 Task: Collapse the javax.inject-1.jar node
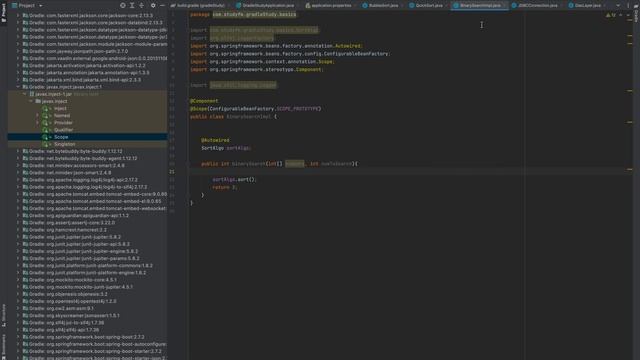(24, 94)
